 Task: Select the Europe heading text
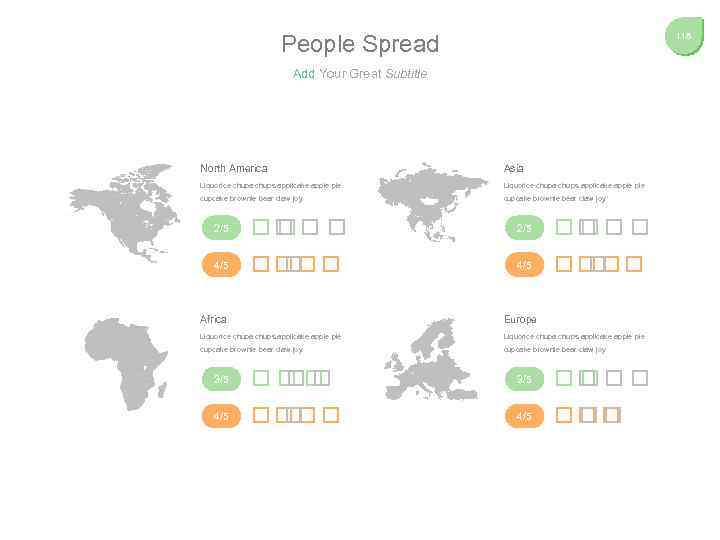(520, 319)
